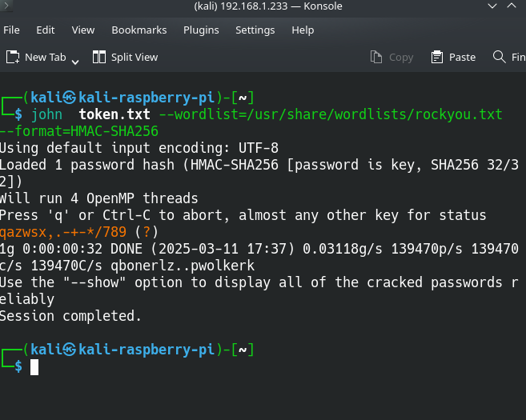Open the Help menu
Screen dimensions: 526x420
(x=303, y=30)
